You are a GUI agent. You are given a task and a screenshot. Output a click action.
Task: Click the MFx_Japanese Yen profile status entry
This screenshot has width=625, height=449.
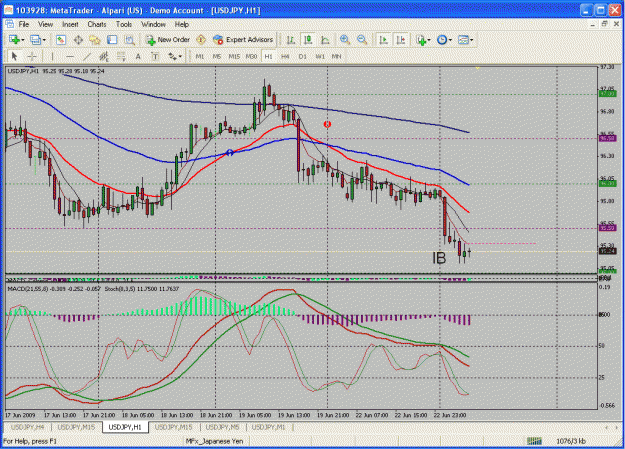point(214,441)
